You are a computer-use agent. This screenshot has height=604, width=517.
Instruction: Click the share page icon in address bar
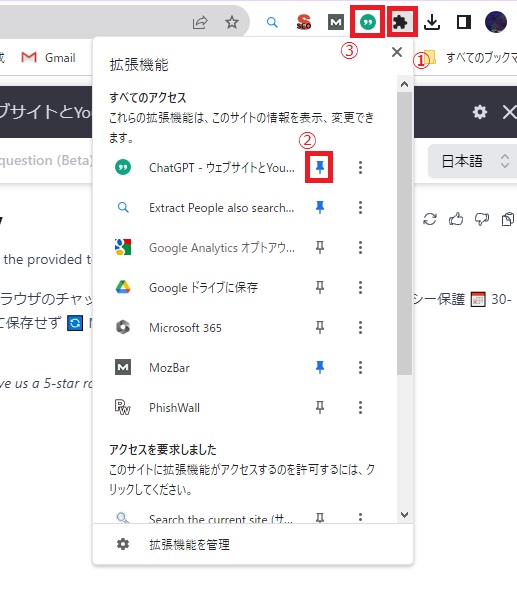tap(200, 22)
